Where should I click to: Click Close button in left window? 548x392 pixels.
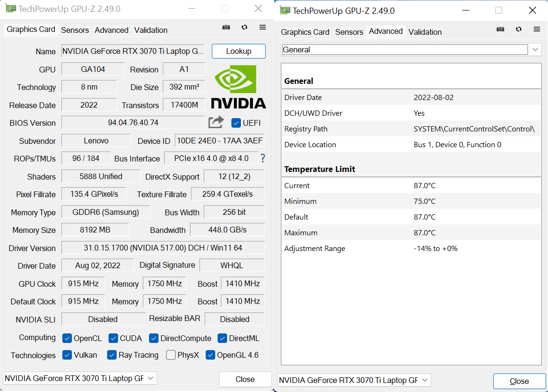coord(245,380)
